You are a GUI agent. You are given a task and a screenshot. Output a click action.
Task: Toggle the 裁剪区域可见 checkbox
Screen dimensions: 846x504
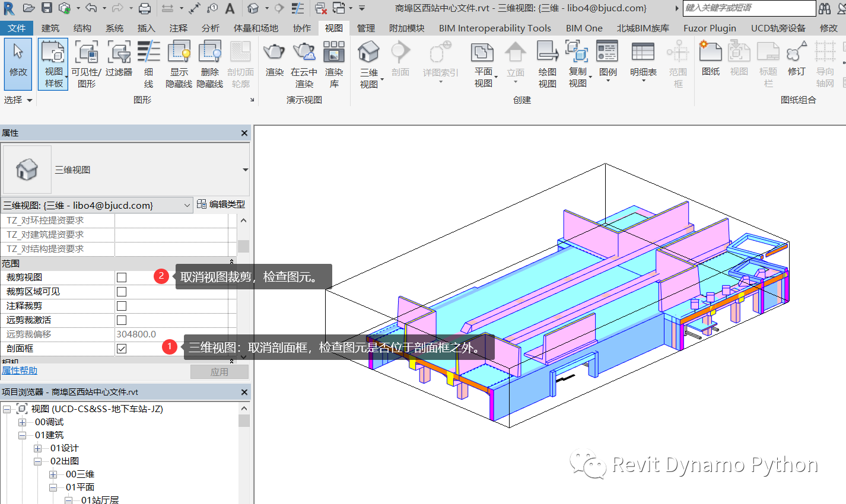(122, 292)
